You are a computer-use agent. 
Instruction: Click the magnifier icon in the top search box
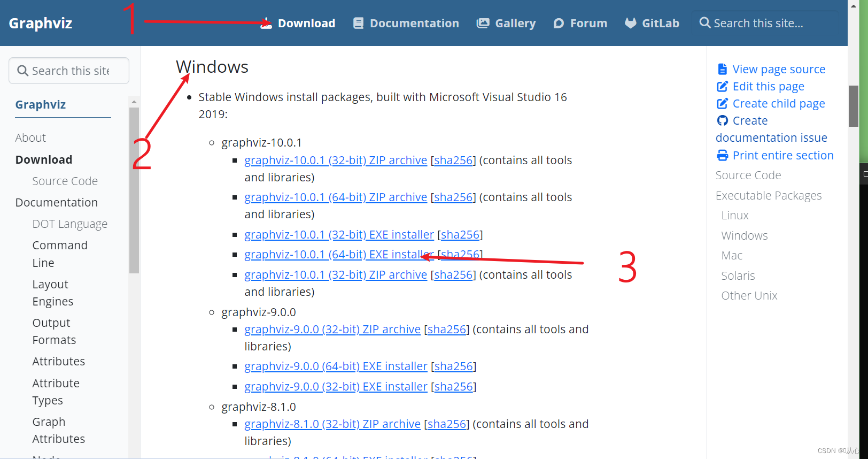pos(705,23)
